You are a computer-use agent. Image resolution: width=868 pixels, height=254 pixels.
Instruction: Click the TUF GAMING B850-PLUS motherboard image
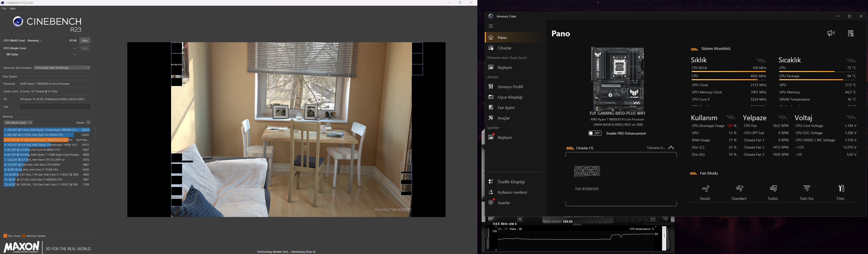[x=618, y=79]
